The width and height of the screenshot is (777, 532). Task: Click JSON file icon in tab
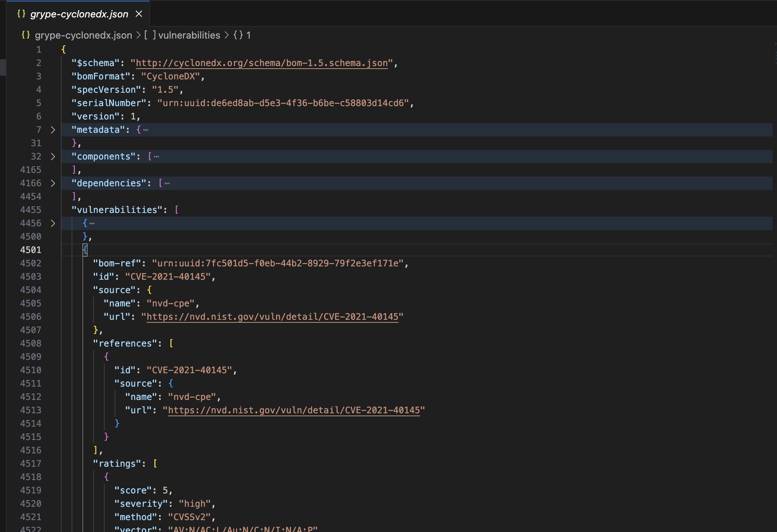point(21,14)
